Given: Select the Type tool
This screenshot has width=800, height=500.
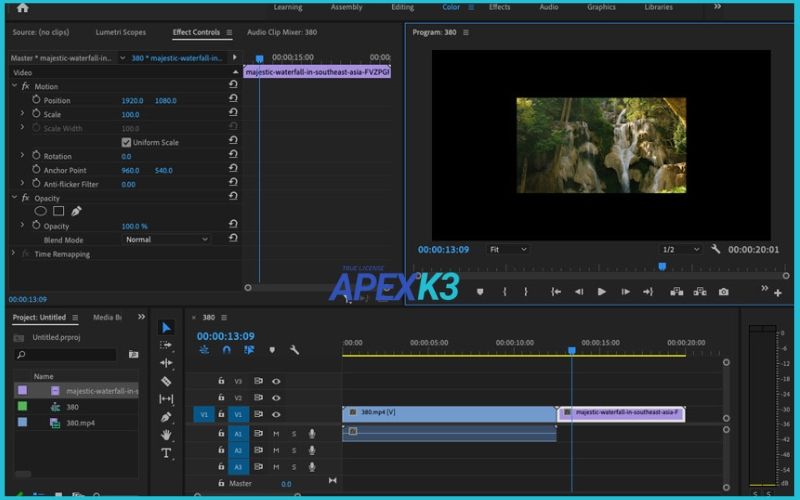Looking at the screenshot, I should [166, 453].
